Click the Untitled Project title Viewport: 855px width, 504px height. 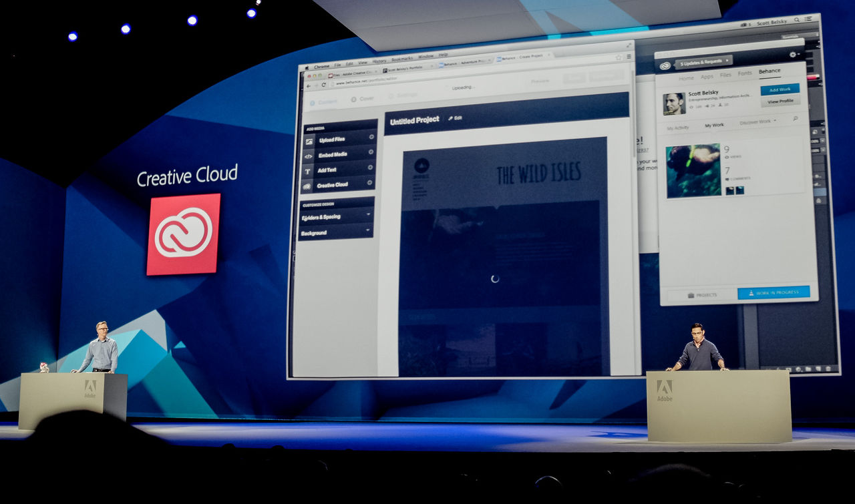pos(414,120)
